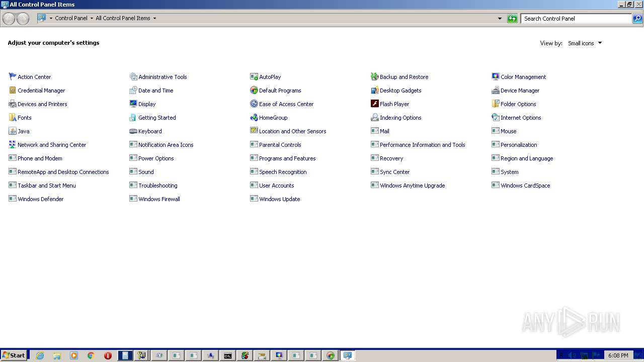Open the Sync Center link

pyautogui.click(x=394, y=172)
